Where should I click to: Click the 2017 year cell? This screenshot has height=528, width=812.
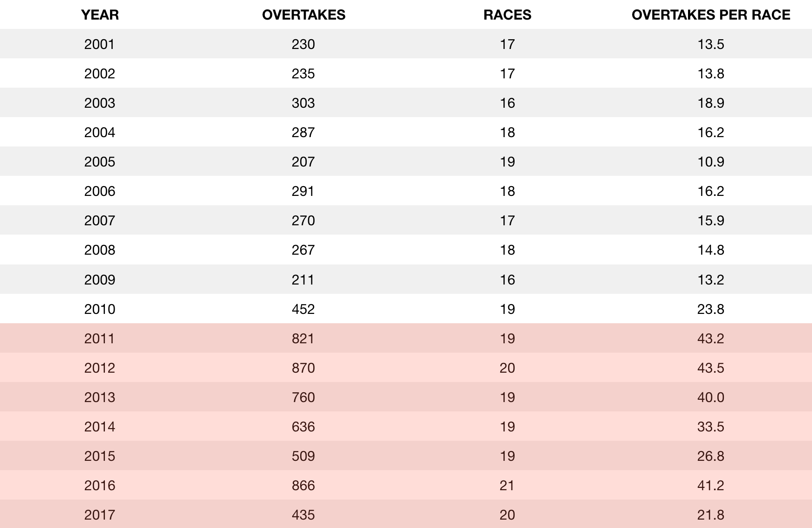99,515
